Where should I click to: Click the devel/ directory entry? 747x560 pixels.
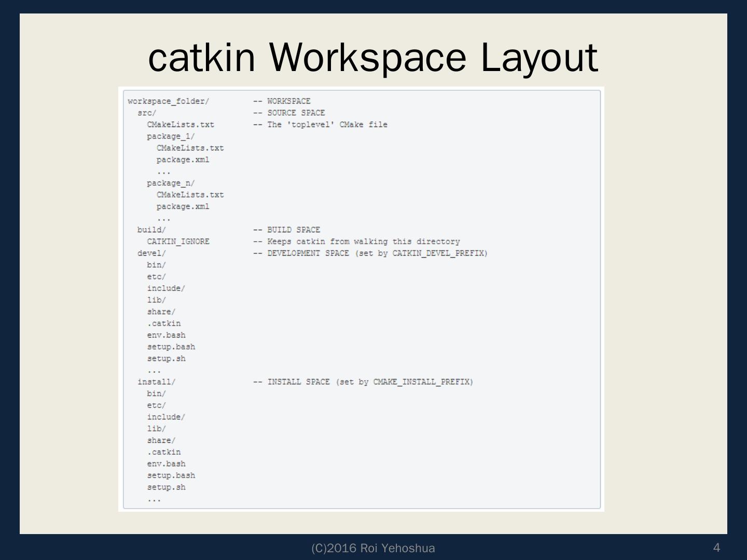coord(151,253)
